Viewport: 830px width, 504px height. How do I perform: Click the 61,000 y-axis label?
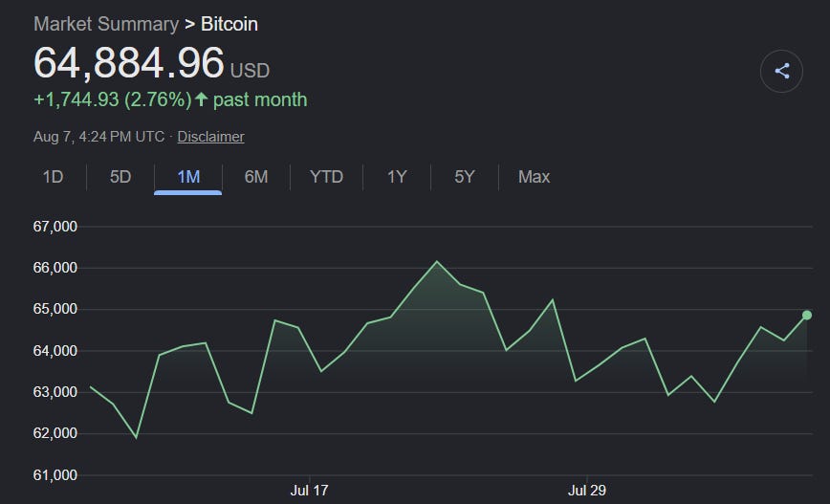click(55, 475)
